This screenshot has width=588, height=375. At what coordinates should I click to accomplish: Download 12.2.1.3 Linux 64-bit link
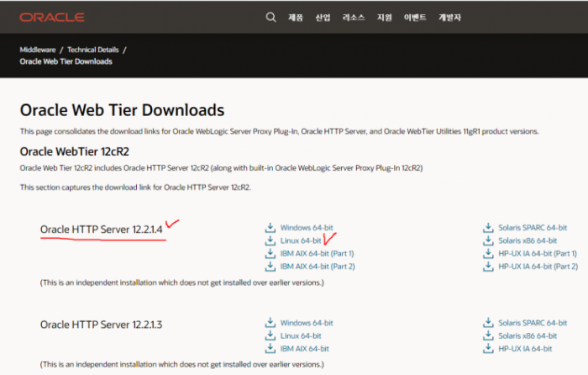301,336
